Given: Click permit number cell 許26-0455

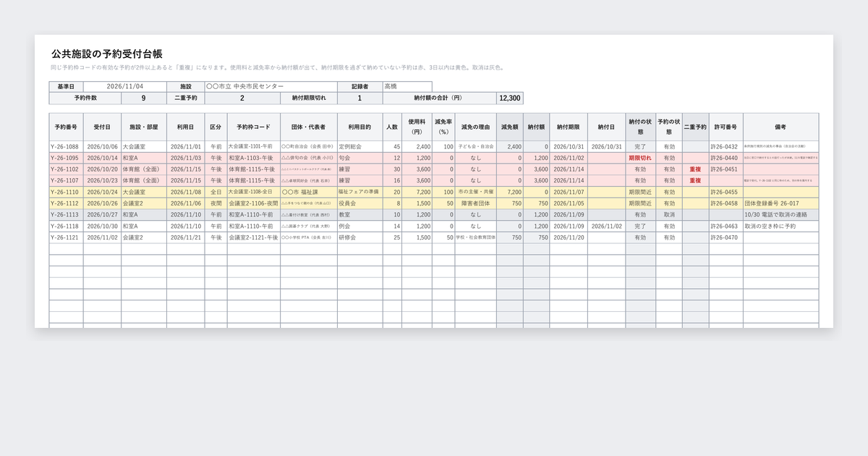Looking at the screenshot, I should click(726, 192).
